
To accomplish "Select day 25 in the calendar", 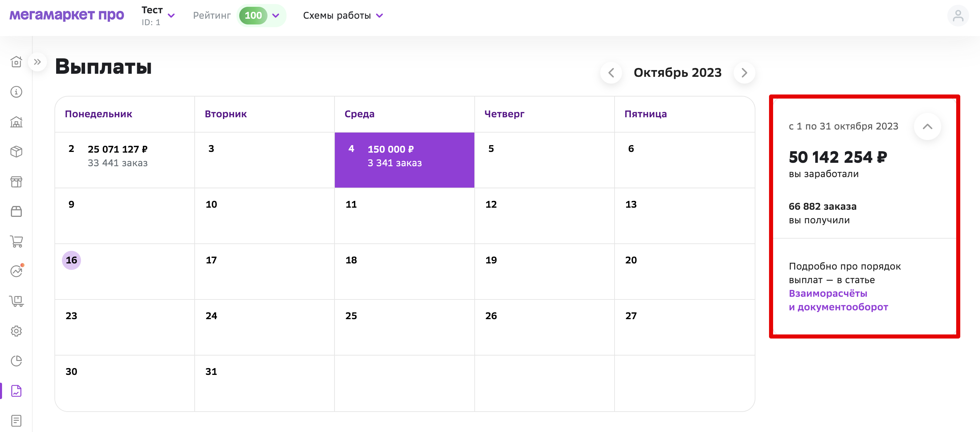I will coord(404,328).
